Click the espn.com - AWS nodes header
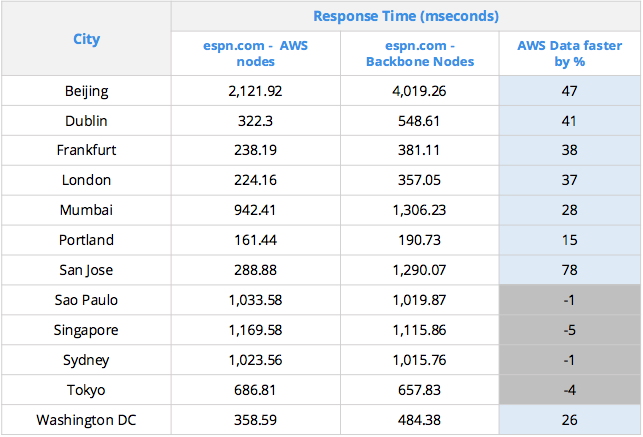Image resolution: width=643 pixels, height=437 pixels. tap(255, 53)
